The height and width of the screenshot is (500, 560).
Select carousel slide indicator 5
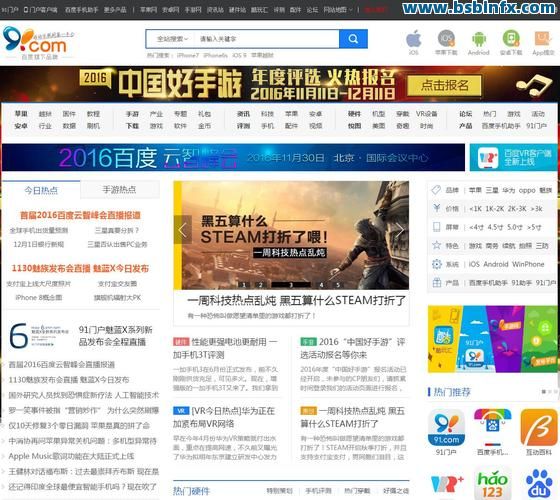338,285
